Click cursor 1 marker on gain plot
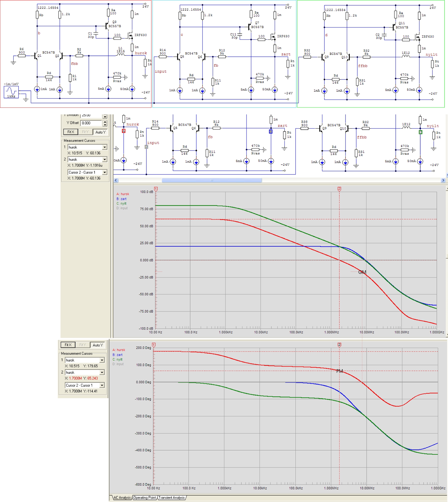Viewport: 448px width, 502px height. 156,189
